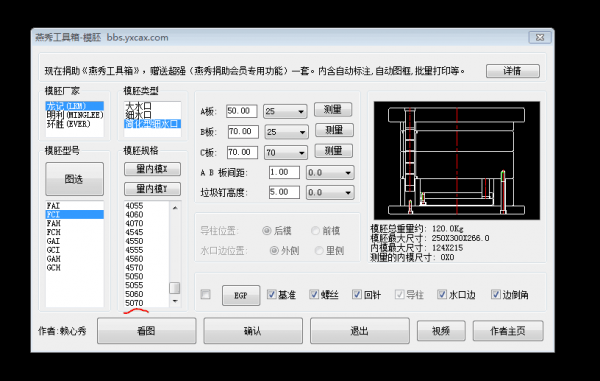This screenshot has height=381, width=600.
Task: Click specification list scroll-down arrow
Action: point(175,301)
